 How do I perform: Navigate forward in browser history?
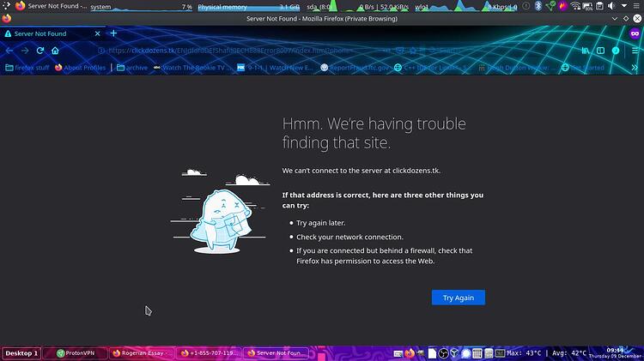tap(25, 51)
